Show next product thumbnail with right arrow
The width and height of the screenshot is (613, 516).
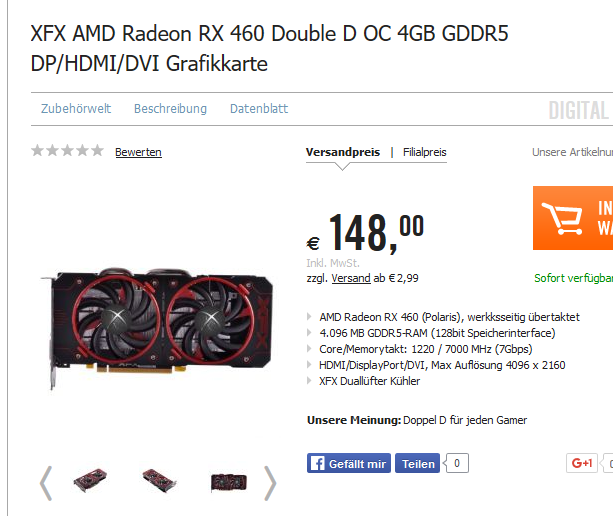(270, 483)
